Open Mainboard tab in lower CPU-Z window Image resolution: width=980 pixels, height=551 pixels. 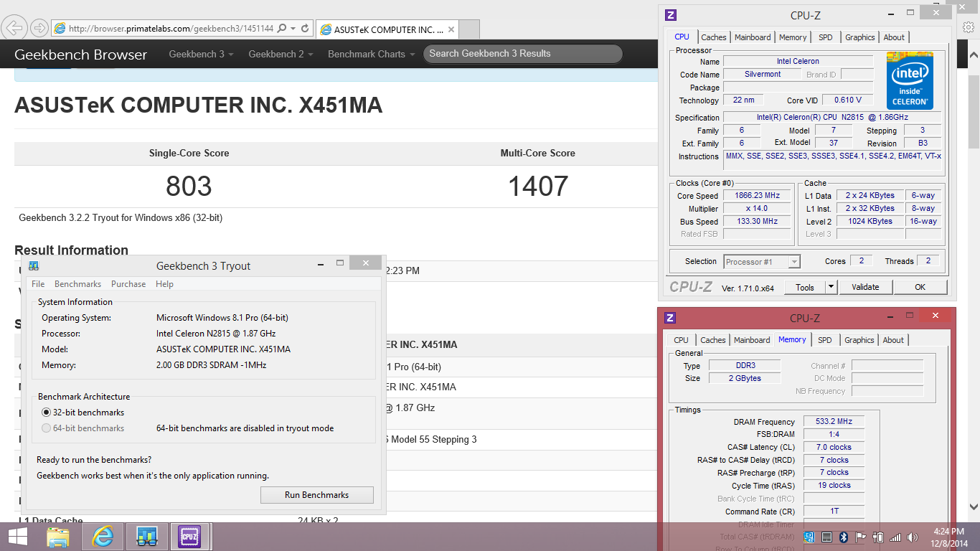coord(752,340)
